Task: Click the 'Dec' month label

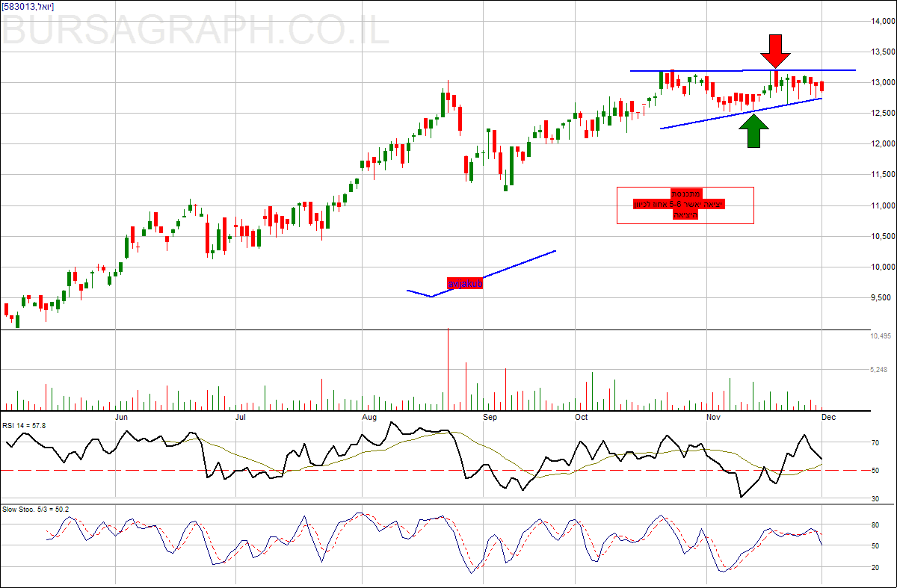Action: [829, 416]
